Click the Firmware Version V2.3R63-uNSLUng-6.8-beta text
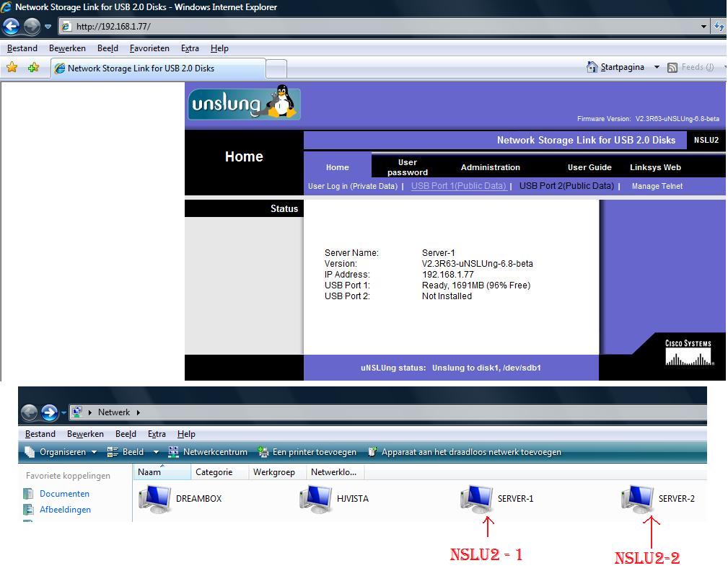The width and height of the screenshot is (728, 576). pyautogui.click(x=648, y=119)
